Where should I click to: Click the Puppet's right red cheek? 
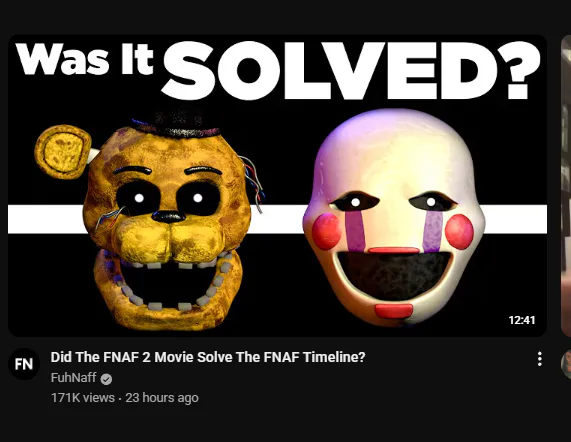click(x=459, y=232)
